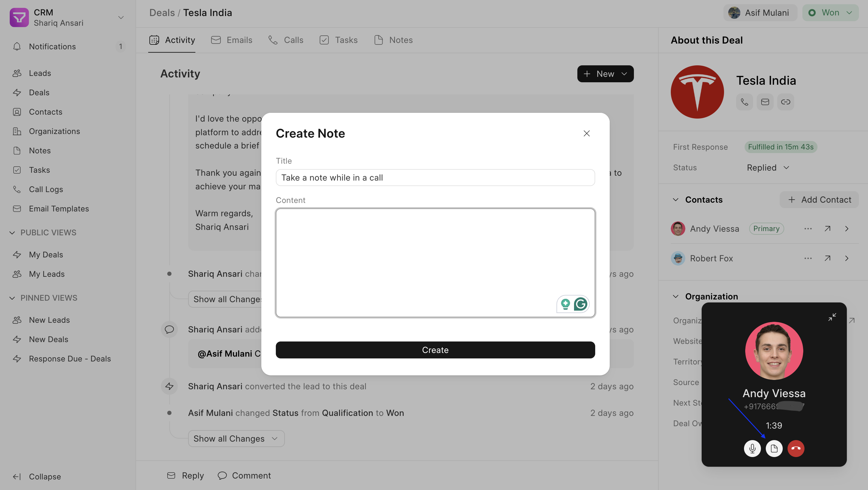This screenshot has height=490, width=868.
Task: End the call with red hangup button
Action: 796,449
